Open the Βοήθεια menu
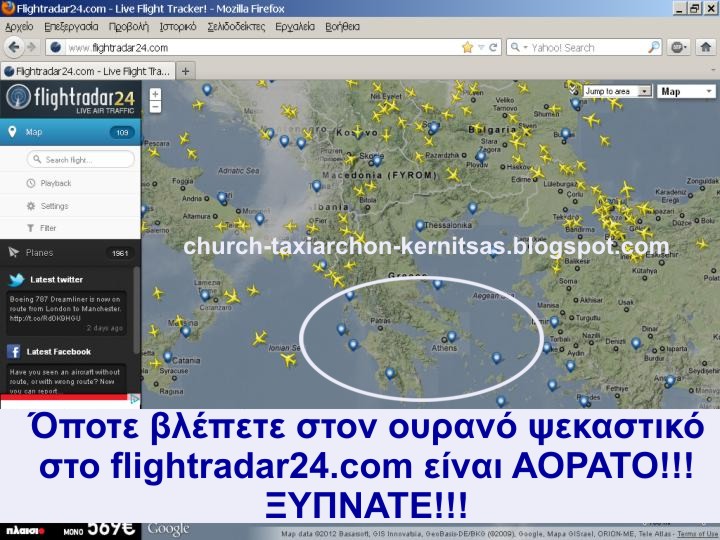Viewport: 720px width, 540px height. [343, 27]
